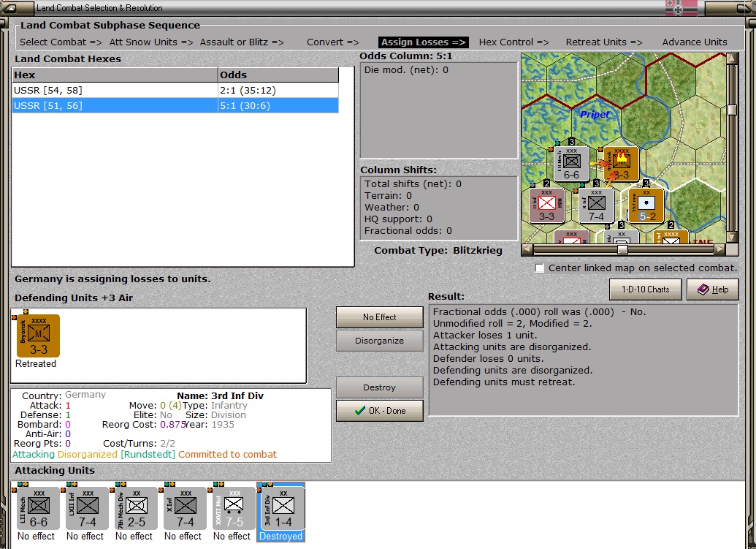Image resolution: width=756 pixels, height=549 pixels.
Task: Click the Destroy button
Action: point(379,387)
